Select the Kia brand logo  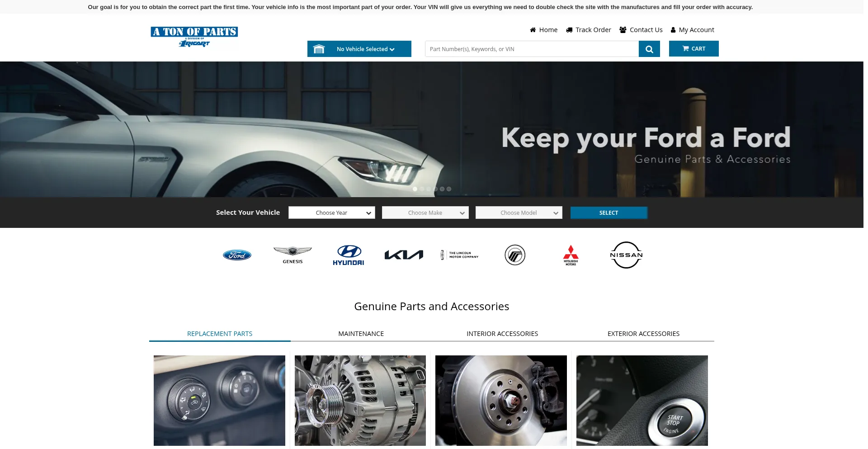point(404,255)
